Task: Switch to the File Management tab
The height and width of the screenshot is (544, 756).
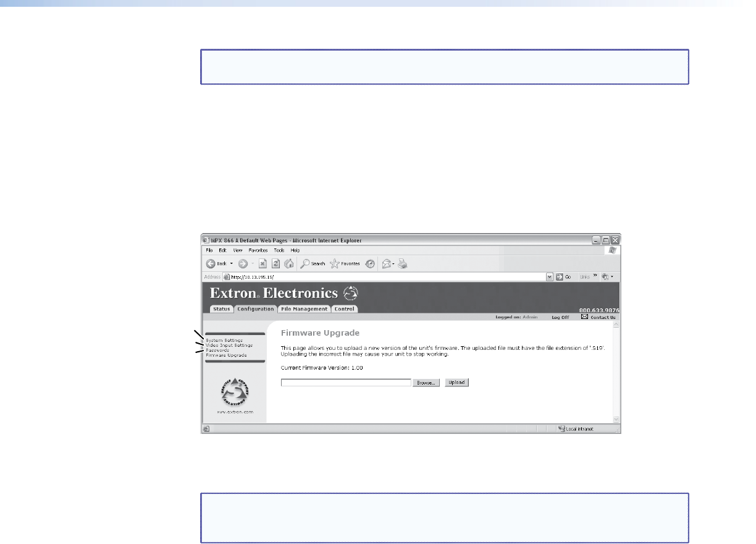Action: coord(303,309)
